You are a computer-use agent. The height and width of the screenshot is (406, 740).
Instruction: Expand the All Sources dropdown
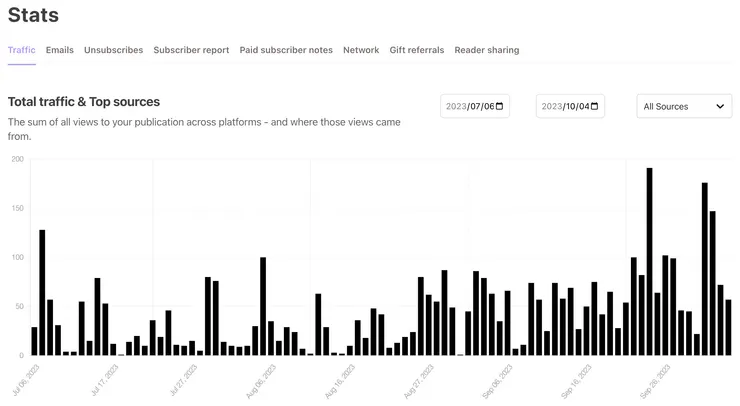[684, 106]
